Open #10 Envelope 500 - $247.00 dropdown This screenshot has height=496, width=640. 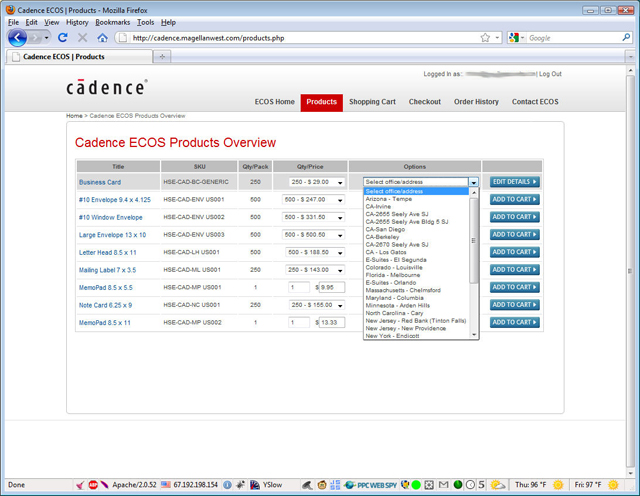(x=313, y=200)
